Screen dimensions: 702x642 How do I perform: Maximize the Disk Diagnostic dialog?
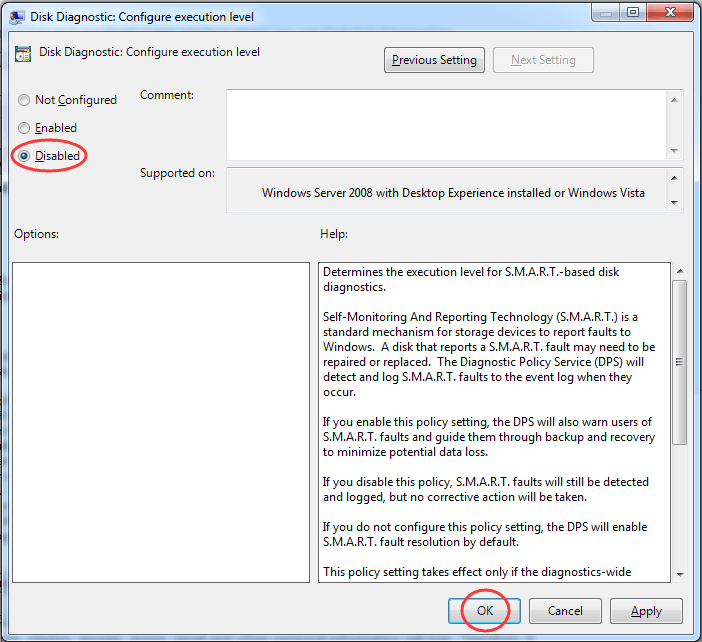[633, 13]
